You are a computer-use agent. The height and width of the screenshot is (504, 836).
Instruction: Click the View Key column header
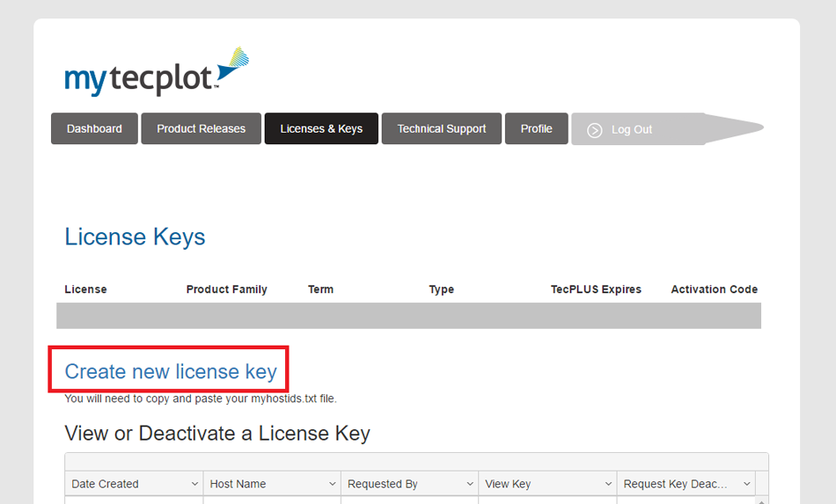point(508,484)
